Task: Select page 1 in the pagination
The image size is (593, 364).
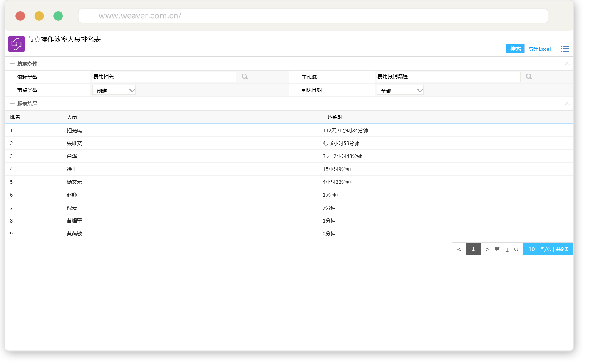Action: click(473, 249)
